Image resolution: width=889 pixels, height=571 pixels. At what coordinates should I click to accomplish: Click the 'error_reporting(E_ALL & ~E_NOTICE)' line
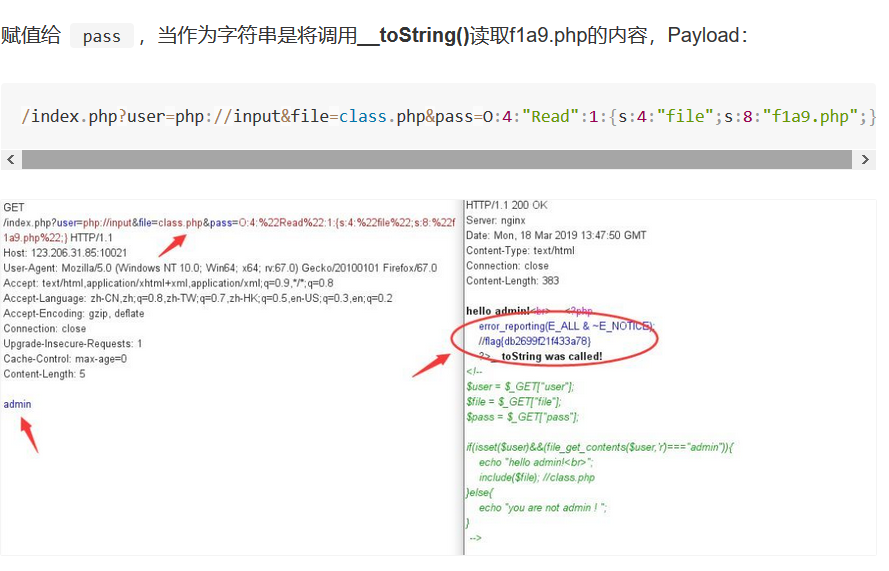click(x=566, y=326)
